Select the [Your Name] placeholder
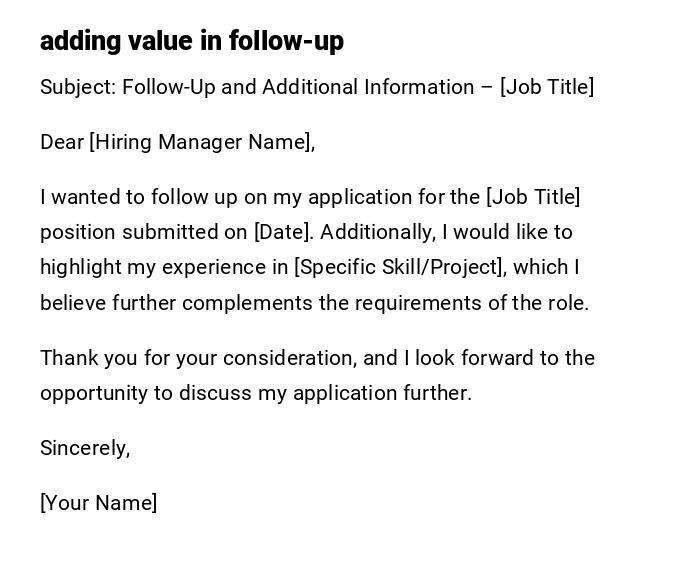Viewport: 700px width, 566px height. pyautogui.click(x=98, y=503)
